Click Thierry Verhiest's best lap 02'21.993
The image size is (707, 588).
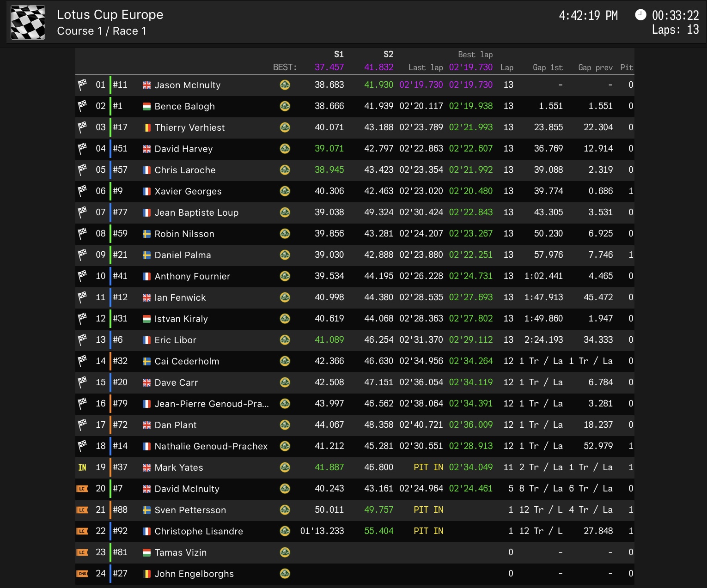tap(470, 127)
